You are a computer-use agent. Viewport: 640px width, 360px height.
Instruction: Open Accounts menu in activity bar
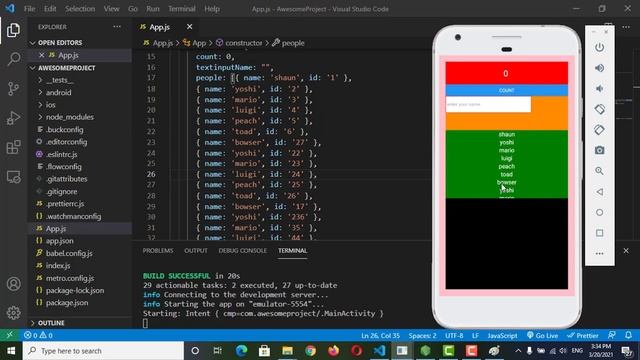pyautogui.click(x=13, y=284)
